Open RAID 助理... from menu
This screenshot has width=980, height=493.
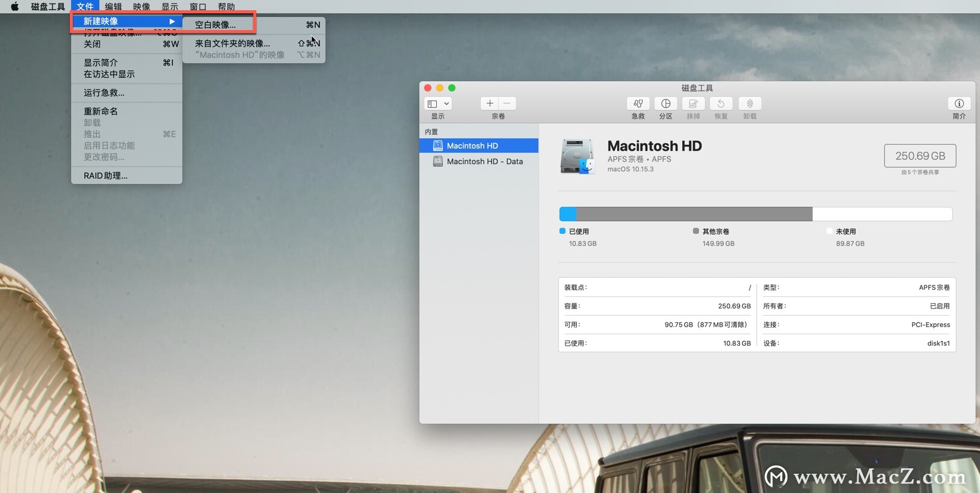coord(126,176)
